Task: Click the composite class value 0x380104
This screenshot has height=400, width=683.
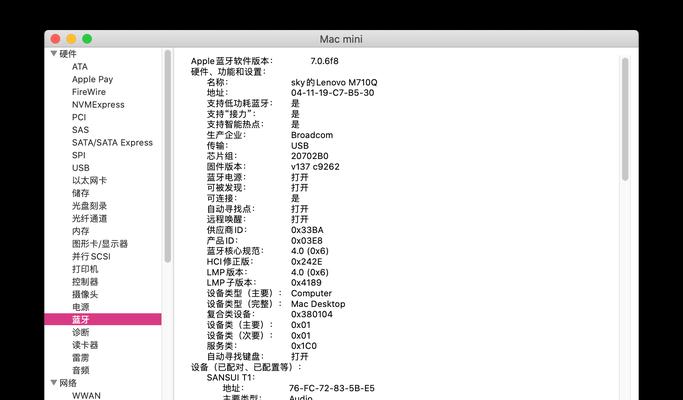Action: point(311,314)
